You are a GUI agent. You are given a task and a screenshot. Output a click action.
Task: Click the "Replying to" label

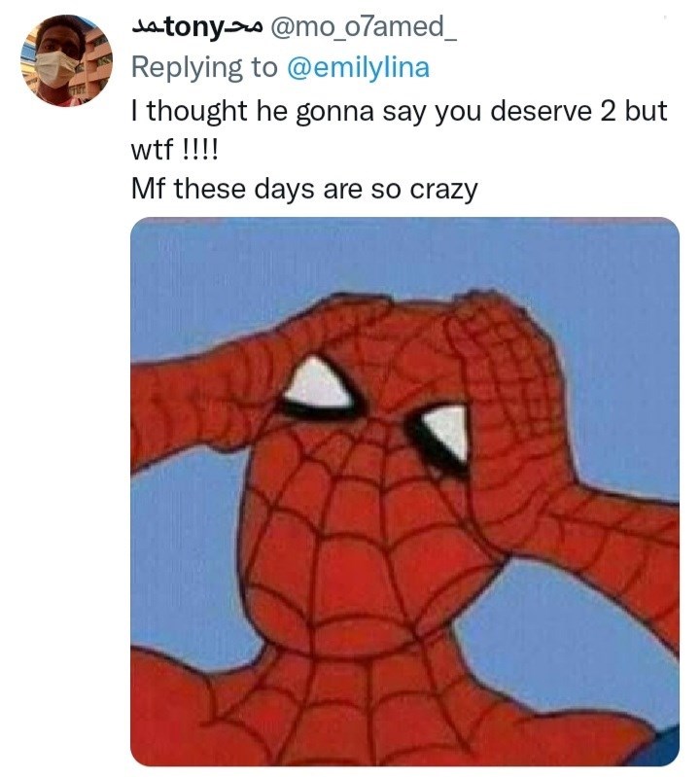coord(204,67)
